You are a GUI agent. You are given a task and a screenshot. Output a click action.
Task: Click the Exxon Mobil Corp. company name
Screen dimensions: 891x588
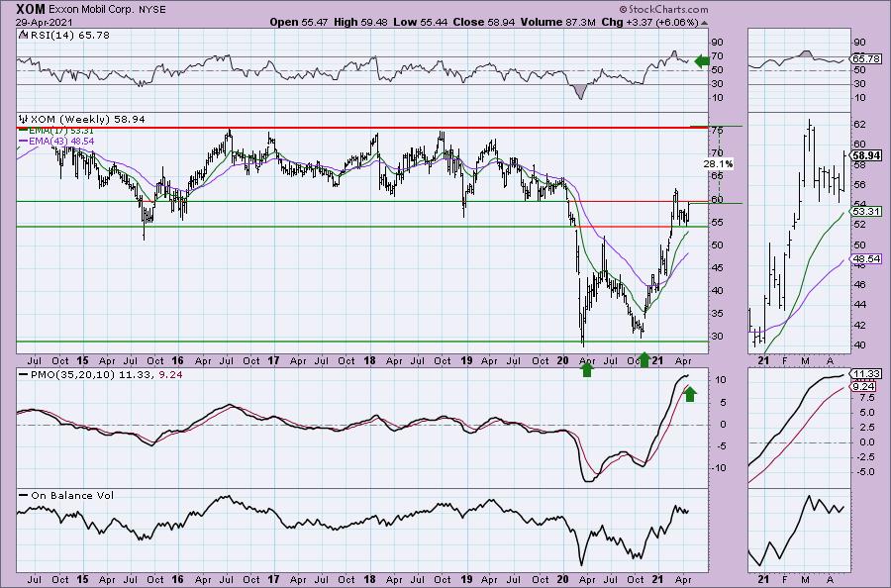(91, 10)
